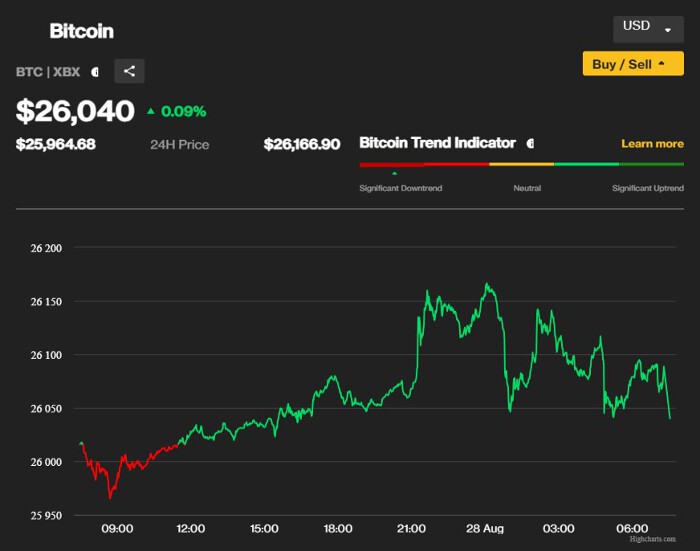Click the yellow Neutral segment of trend bar
The width and height of the screenshot is (700, 551).
pyautogui.click(x=521, y=164)
